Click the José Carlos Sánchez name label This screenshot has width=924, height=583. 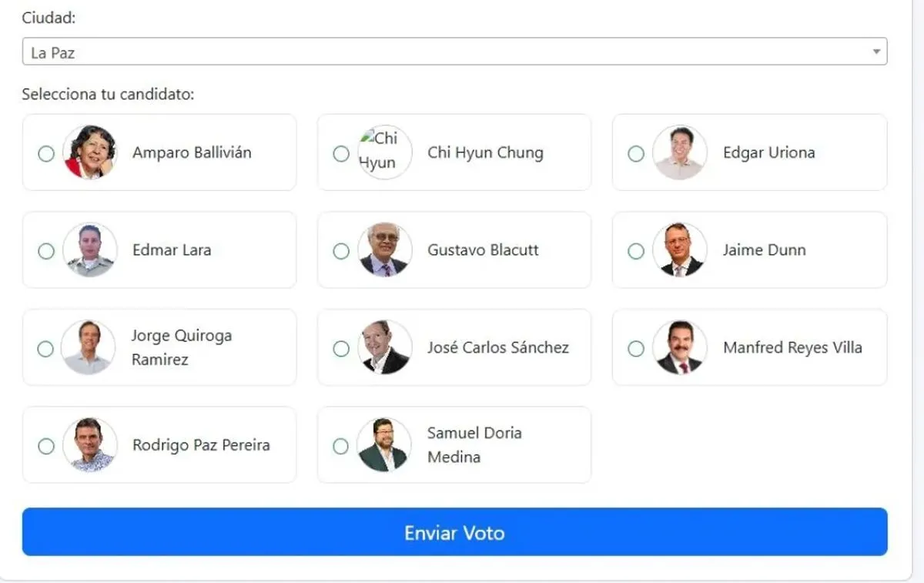tap(498, 347)
